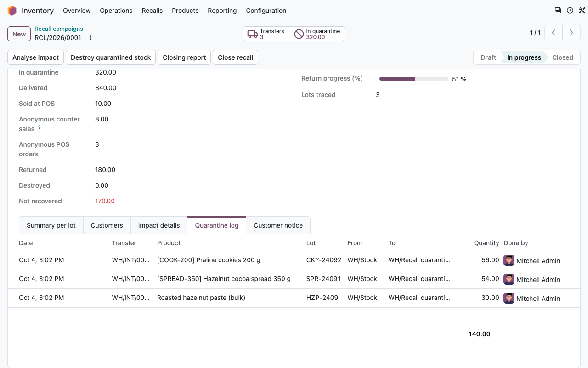The height and width of the screenshot is (368, 588).
Task: Go to previous record arrow
Action: tap(554, 33)
